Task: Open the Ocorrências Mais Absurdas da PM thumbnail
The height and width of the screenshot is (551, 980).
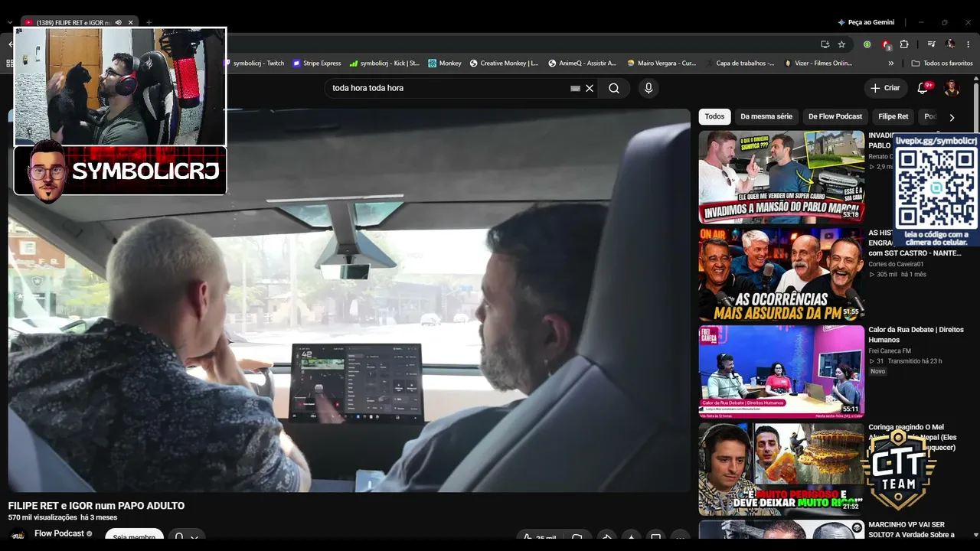Action: (x=781, y=274)
